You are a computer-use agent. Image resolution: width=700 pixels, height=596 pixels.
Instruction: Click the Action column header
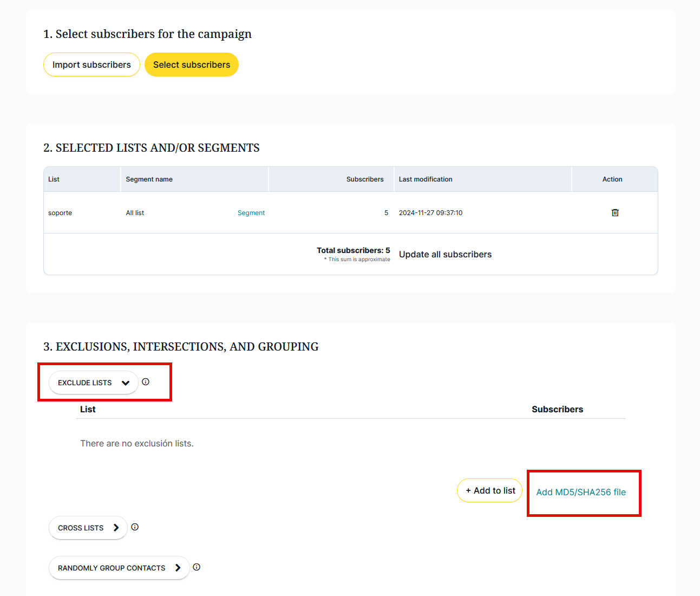(x=612, y=179)
